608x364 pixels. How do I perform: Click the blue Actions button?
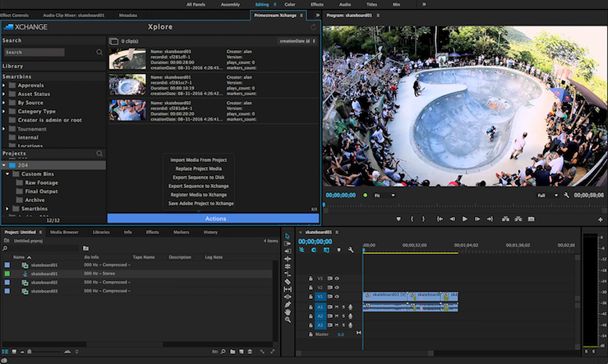tap(214, 219)
